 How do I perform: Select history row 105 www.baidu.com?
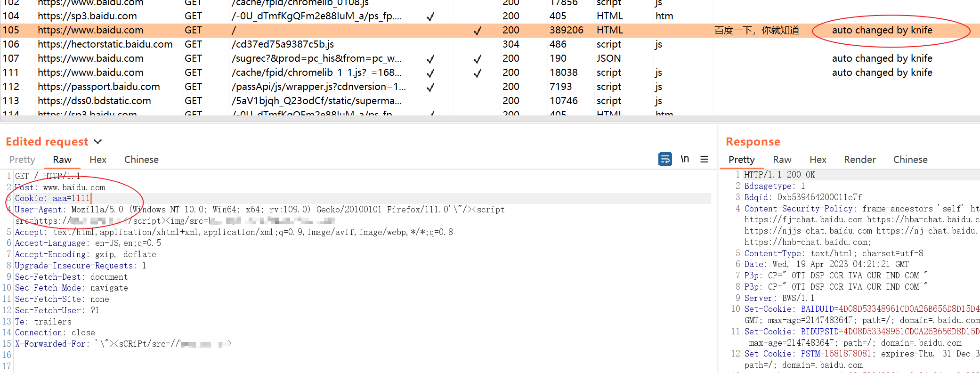point(490,30)
